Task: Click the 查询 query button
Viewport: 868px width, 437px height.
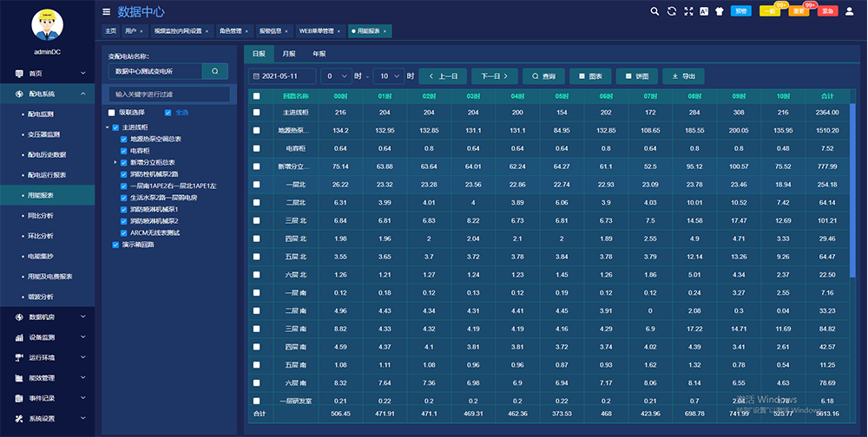Action: pos(543,75)
